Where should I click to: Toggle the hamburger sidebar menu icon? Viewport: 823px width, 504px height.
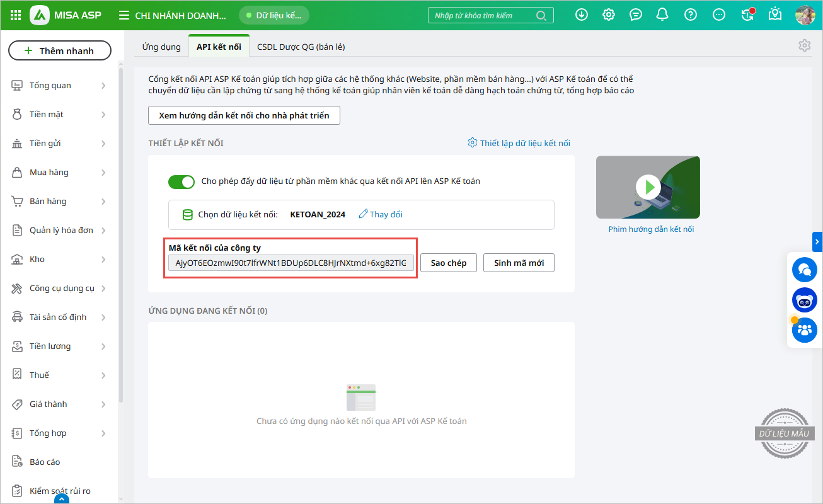[124, 15]
